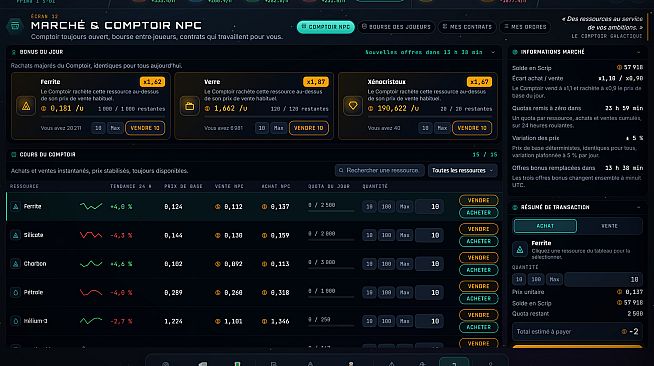The width and height of the screenshot is (654, 366).
Task: Click Vendre in the Charbon row
Action: pos(478,258)
